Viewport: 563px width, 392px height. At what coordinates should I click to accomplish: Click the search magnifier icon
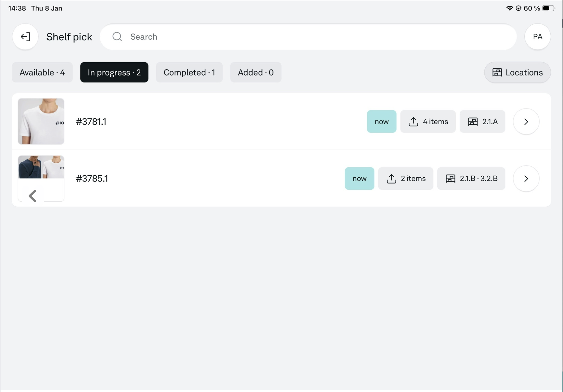click(117, 37)
